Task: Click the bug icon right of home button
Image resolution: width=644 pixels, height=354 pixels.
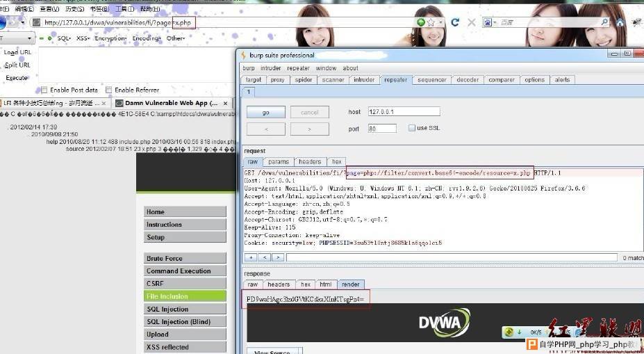Action: click(x=636, y=22)
